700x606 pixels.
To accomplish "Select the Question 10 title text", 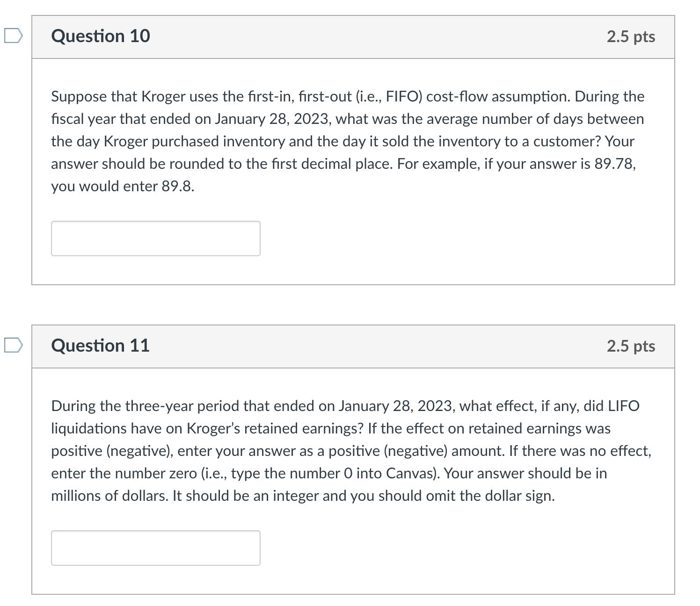I will [100, 36].
